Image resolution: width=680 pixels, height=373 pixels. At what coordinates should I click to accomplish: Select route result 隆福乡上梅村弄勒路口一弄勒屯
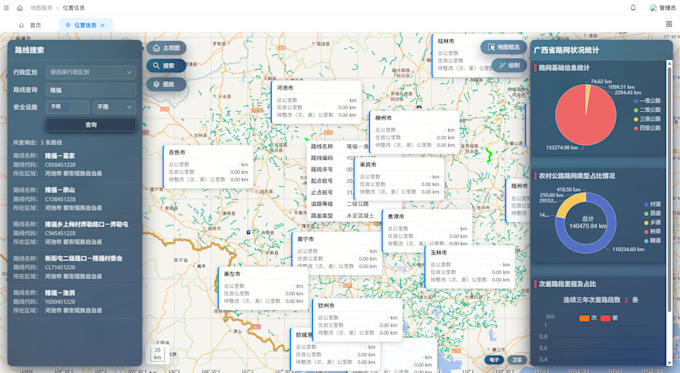pyautogui.click(x=86, y=225)
